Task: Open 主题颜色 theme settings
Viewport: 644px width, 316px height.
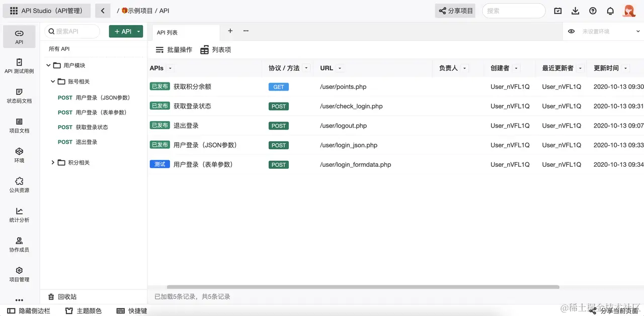Action: (84, 311)
